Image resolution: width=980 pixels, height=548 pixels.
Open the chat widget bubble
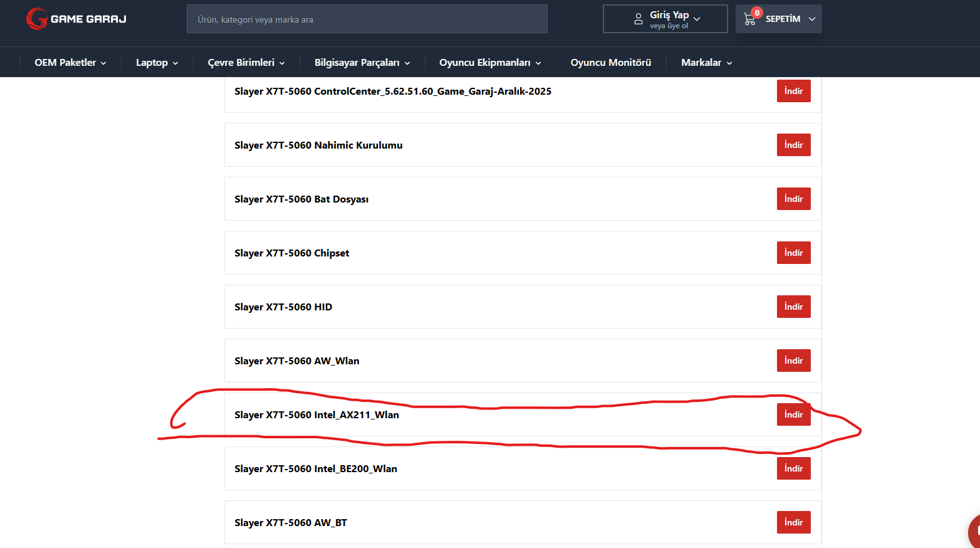click(x=974, y=532)
